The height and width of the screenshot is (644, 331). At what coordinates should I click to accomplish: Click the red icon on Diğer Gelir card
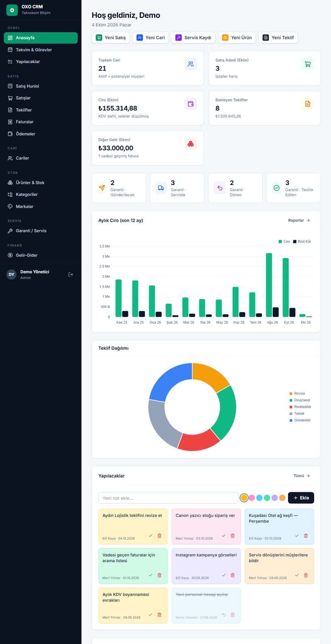(191, 144)
